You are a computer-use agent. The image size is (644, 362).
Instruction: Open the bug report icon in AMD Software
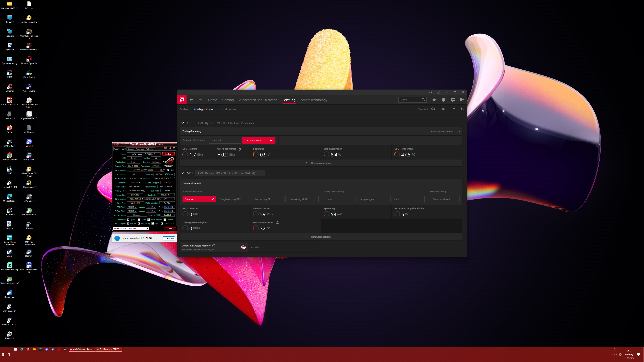coord(431,92)
